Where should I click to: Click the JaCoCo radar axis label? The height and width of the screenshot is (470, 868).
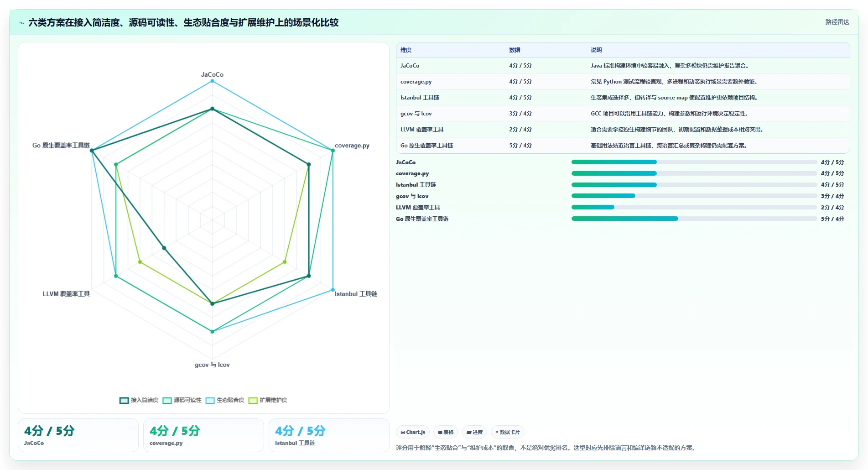[x=212, y=74]
